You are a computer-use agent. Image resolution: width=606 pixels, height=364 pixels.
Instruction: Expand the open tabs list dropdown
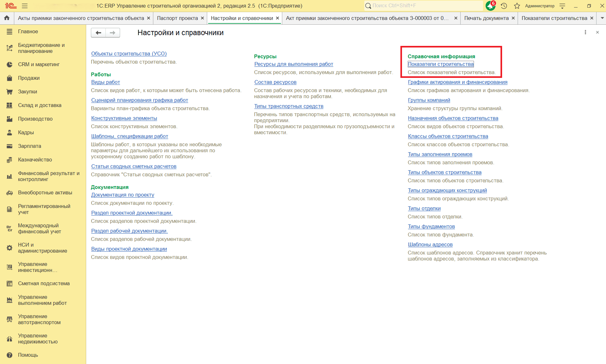602,18
